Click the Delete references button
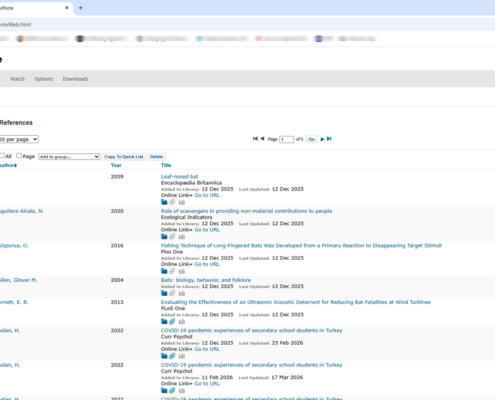 tap(156, 157)
